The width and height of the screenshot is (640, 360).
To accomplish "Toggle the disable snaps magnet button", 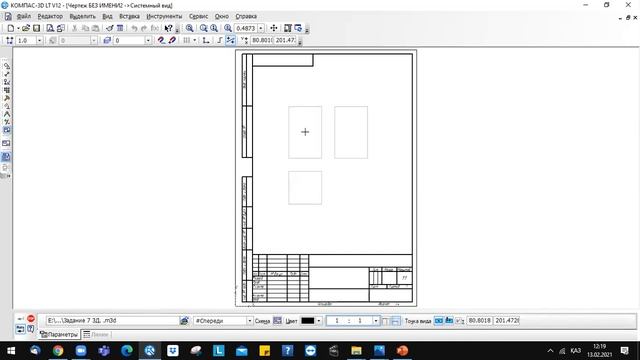I will pos(172,40).
